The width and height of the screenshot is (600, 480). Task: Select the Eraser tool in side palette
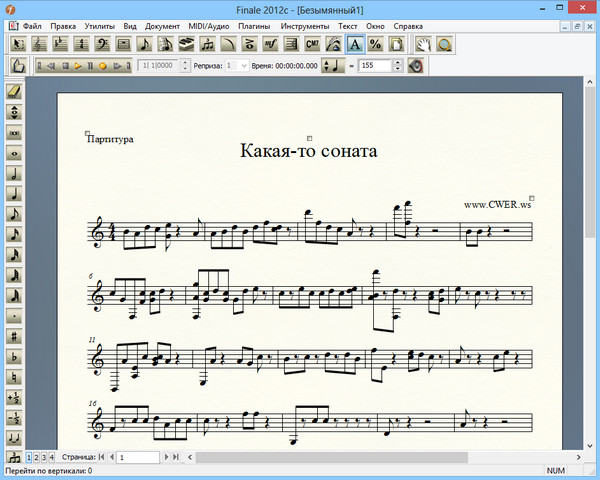coord(15,90)
